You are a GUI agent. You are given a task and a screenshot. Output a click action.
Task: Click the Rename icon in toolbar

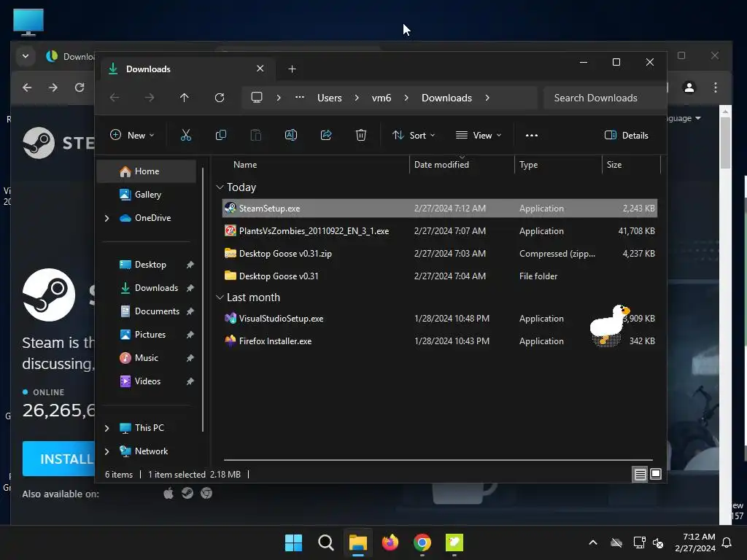click(x=290, y=135)
